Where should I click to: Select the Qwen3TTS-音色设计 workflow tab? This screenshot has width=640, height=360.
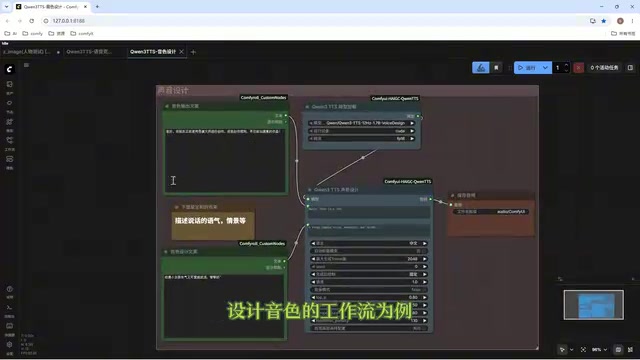tap(153, 52)
